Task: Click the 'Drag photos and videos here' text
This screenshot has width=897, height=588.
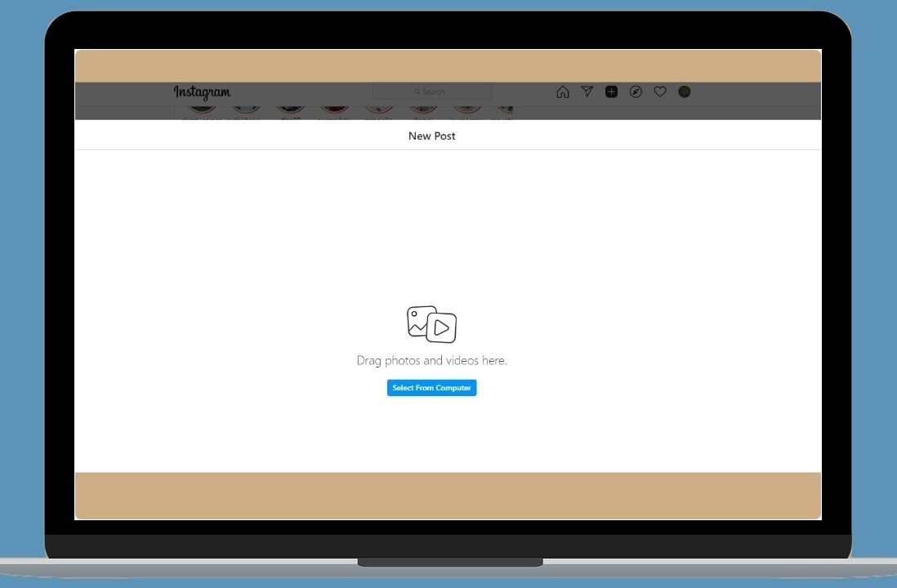Action: [431, 360]
